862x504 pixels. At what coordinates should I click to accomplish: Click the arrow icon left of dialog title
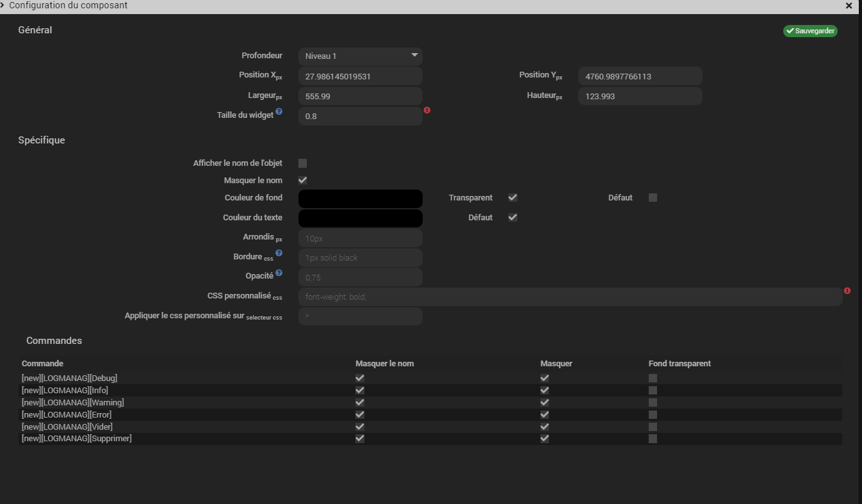(x=3, y=5)
